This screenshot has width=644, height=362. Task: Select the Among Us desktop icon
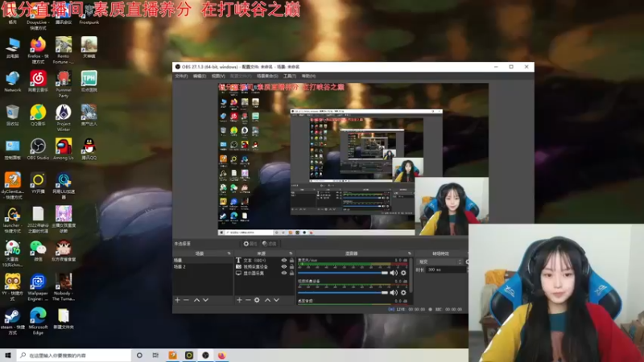(x=64, y=150)
